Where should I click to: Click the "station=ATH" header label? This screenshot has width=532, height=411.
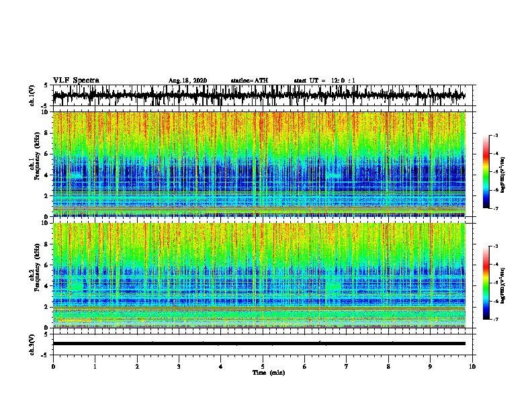tap(249, 81)
